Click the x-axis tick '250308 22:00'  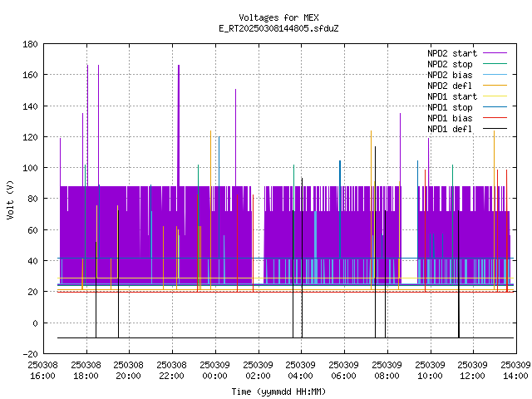coord(172,370)
